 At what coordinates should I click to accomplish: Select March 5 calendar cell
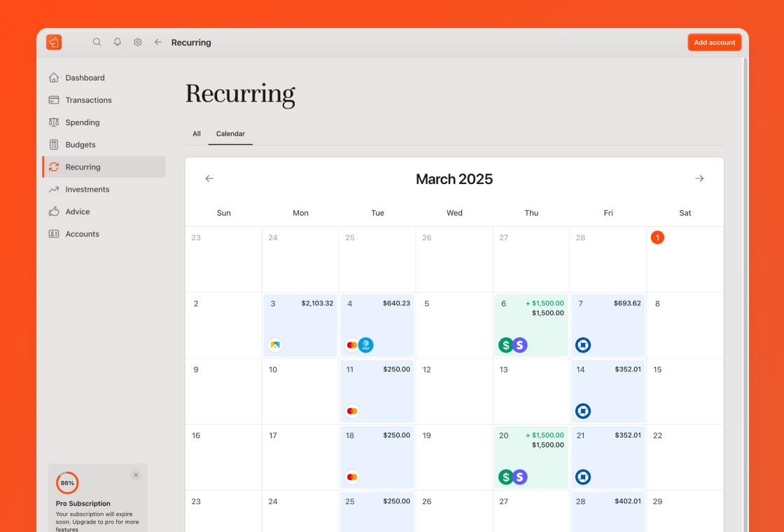tap(454, 325)
